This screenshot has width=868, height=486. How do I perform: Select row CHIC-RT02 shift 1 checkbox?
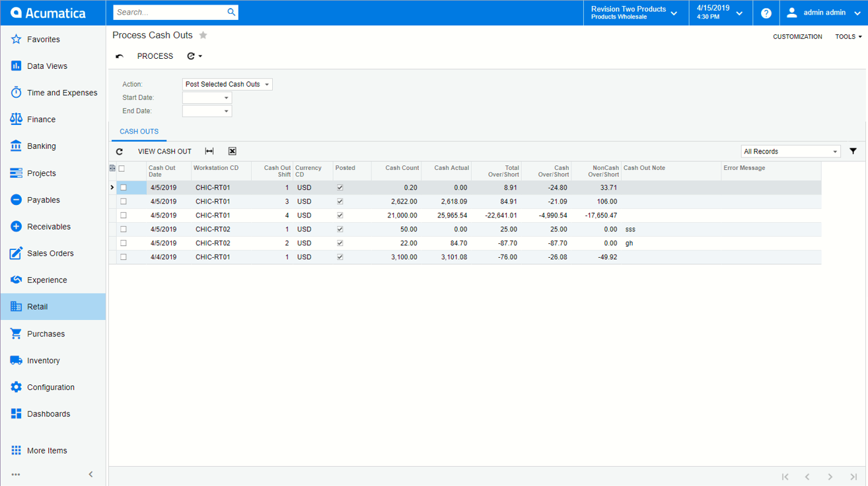tap(124, 229)
